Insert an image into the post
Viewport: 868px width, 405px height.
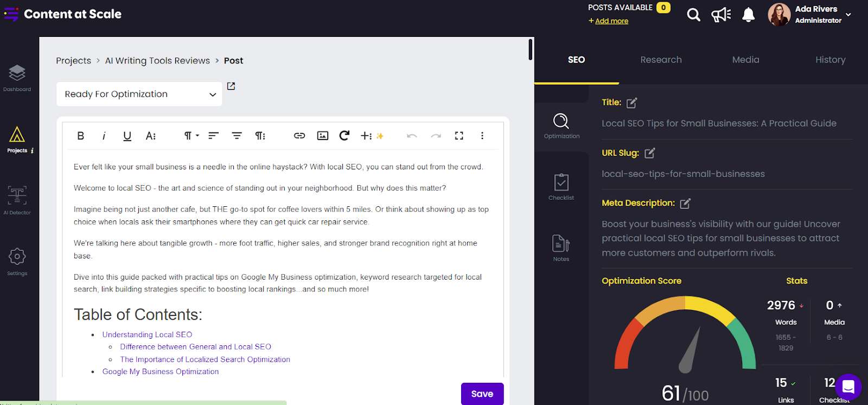(x=323, y=136)
